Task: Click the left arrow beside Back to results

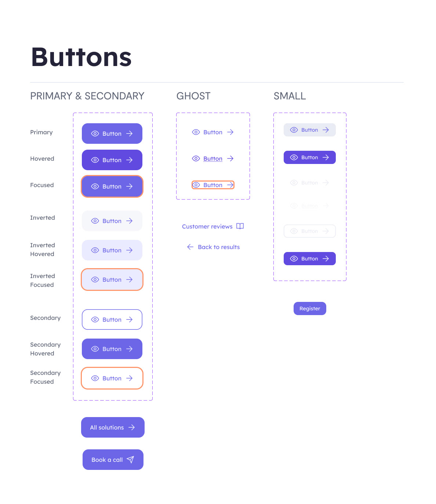Action: coord(190,247)
